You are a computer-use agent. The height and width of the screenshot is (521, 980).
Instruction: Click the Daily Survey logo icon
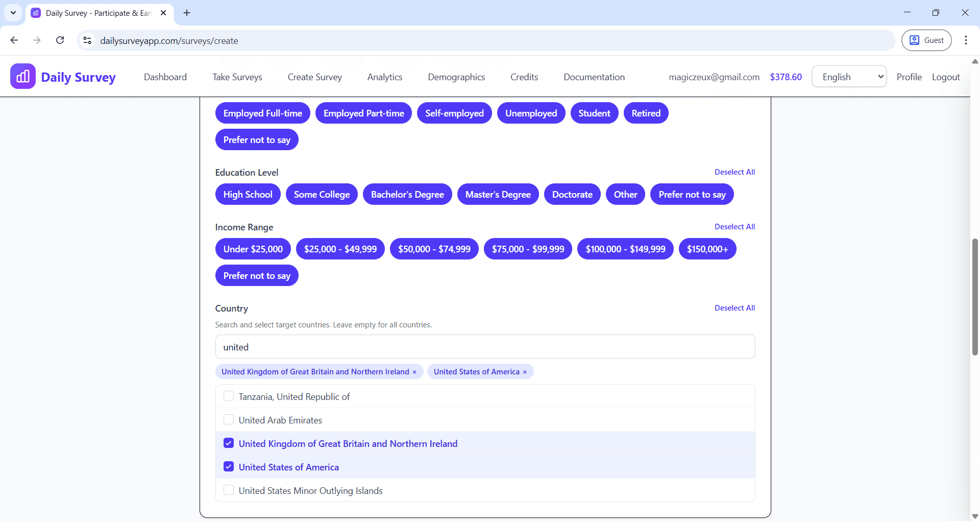click(x=22, y=76)
